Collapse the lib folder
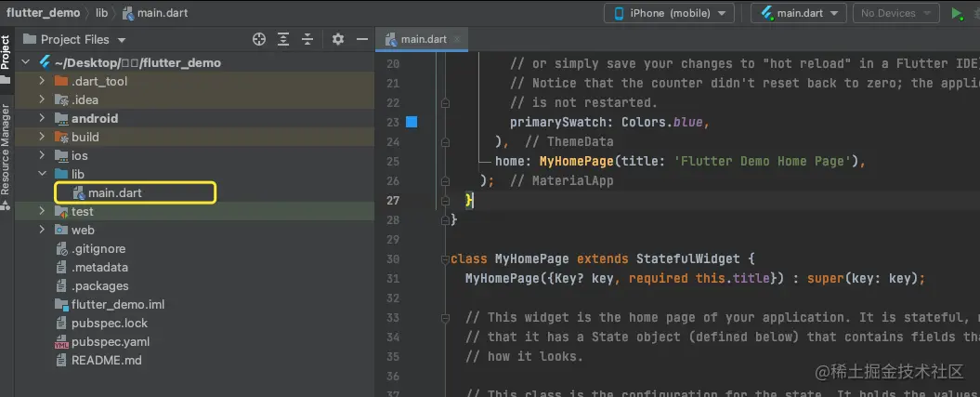980x397 pixels. point(42,174)
